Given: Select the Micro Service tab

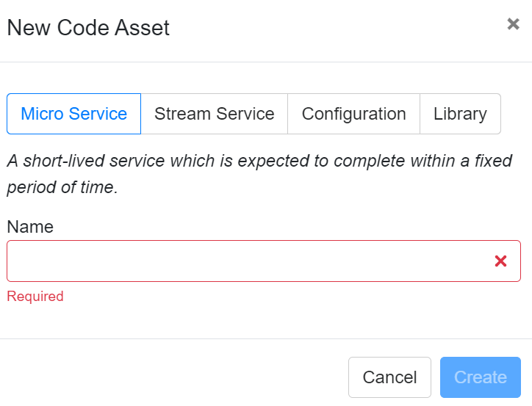Looking at the screenshot, I should coord(73,114).
